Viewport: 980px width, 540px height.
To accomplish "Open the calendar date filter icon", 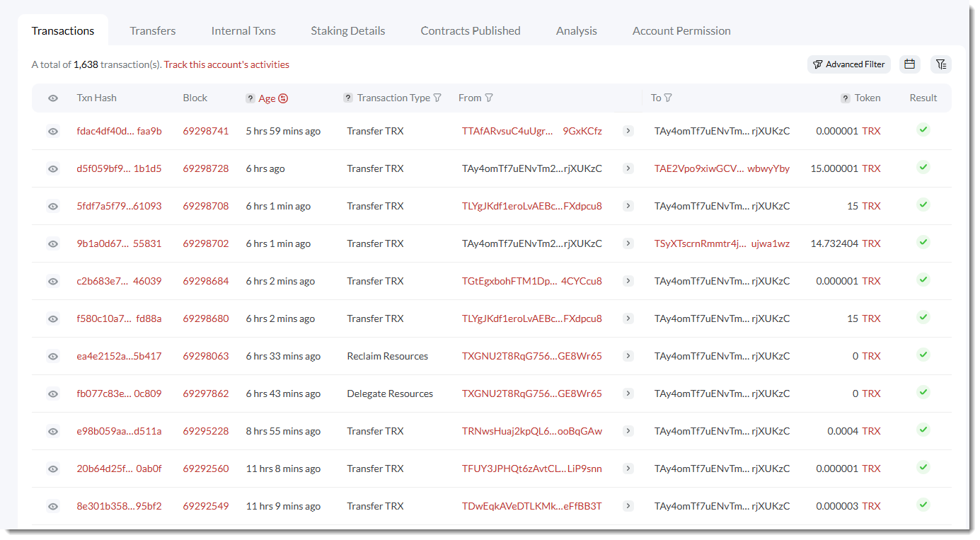I will point(910,64).
